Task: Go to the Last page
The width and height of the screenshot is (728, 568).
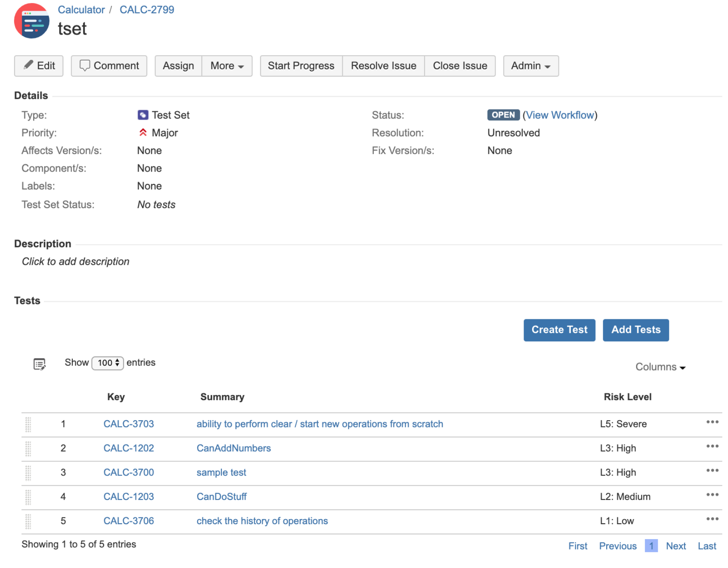Action: (707, 546)
